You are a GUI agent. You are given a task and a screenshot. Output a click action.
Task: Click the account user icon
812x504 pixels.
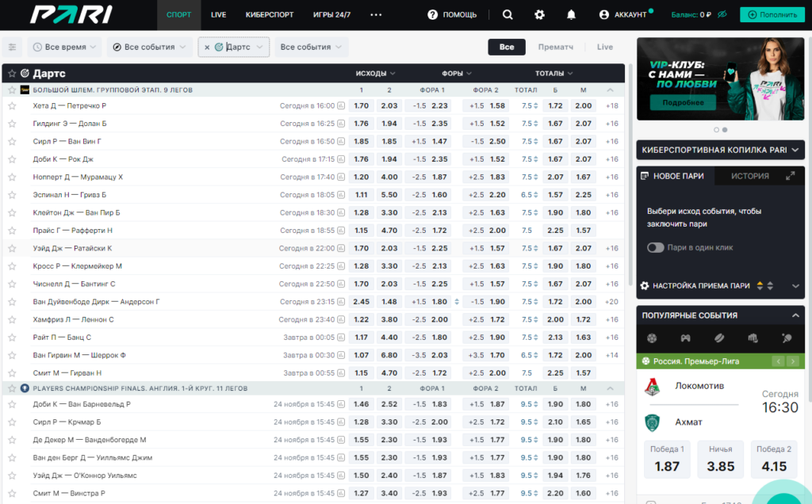pyautogui.click(x=603, y=14)
